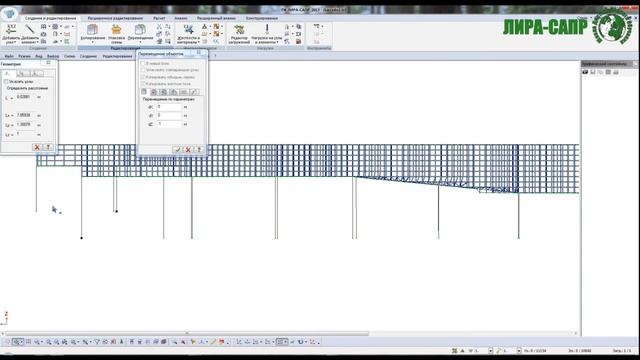
Task: Click the Lx value field in Геометрия
Action: click(26, 116)
